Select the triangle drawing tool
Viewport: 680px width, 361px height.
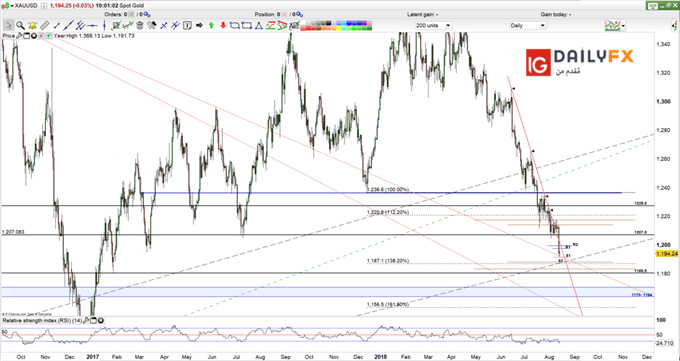pos(258,26)
